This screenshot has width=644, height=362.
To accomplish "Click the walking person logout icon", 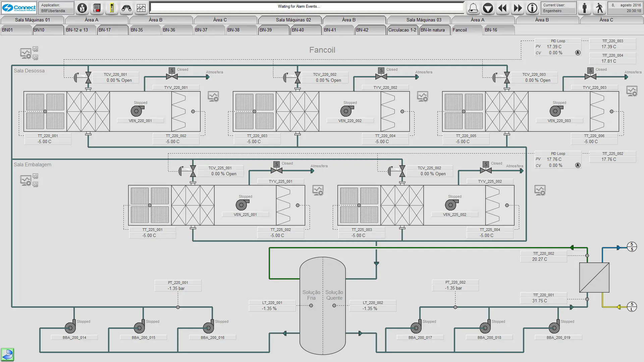I will click(x=599, y=8).
